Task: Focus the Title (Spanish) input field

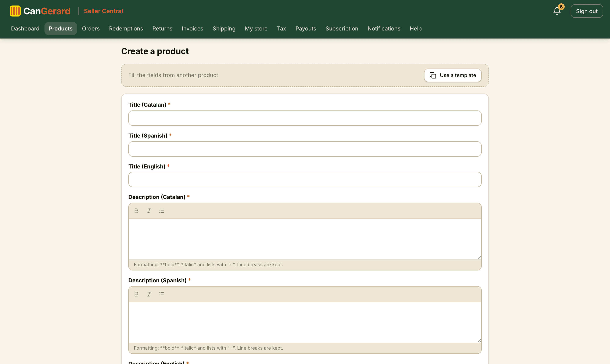Action: click(305, 149)
